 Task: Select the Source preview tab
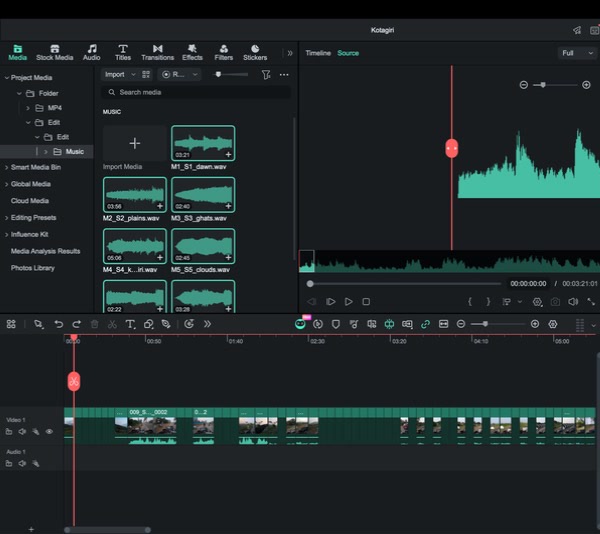pyautogui.click(x=348, y=53)
